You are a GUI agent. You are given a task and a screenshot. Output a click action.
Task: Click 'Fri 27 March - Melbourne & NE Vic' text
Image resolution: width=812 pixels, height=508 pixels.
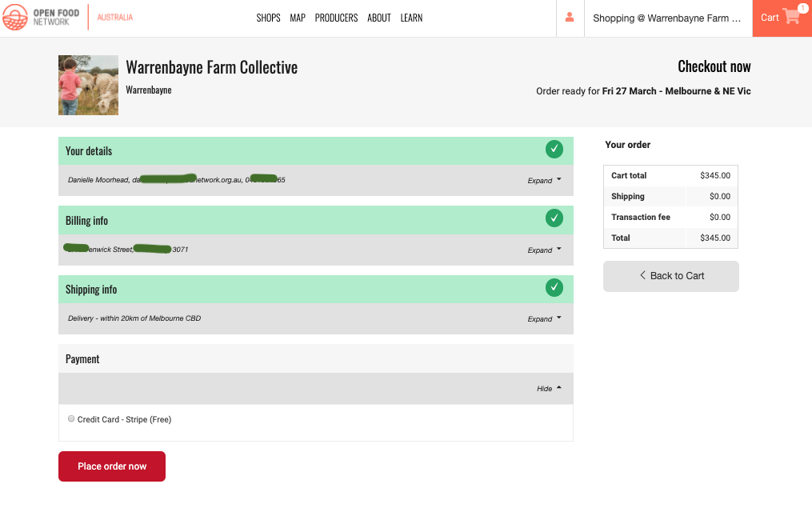click(x=676, y=91)
